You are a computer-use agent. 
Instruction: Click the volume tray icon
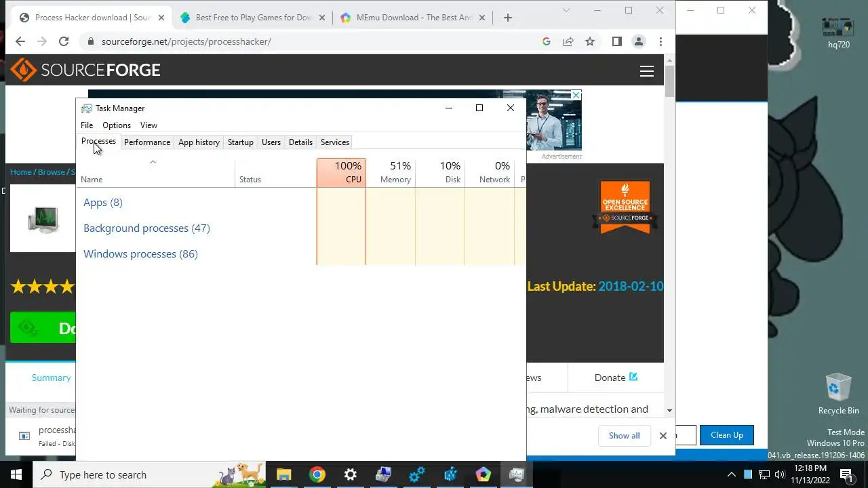pyautogui.click(x=780, y=474)
